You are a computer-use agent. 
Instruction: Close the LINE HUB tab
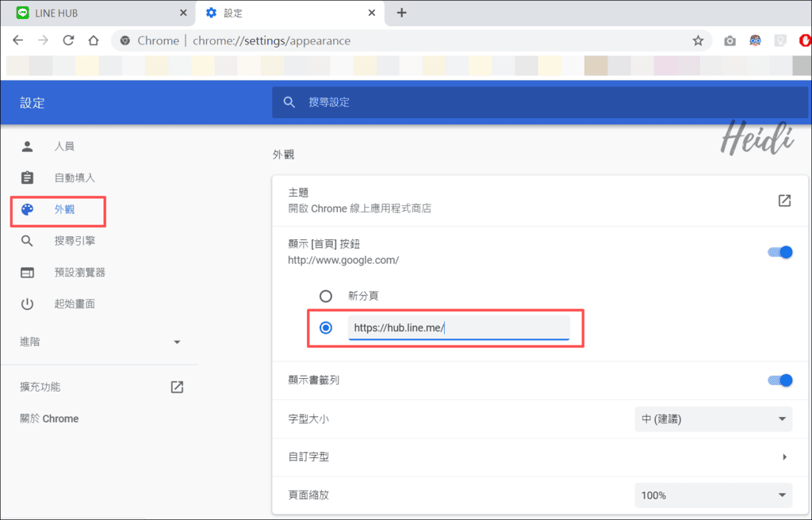click(183, 13)
